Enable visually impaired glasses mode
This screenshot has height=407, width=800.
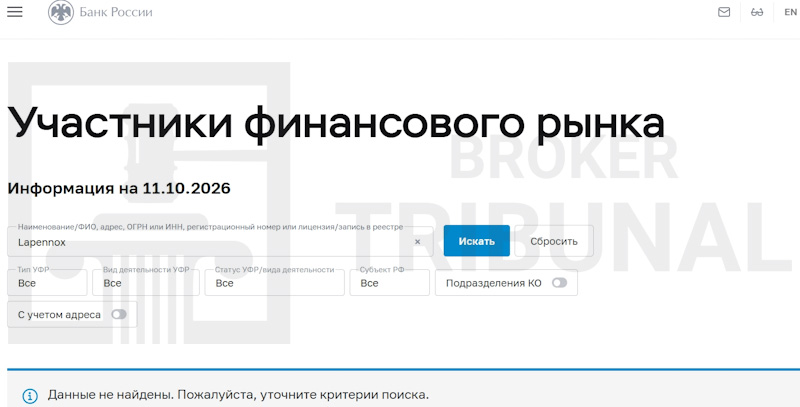(x=757, y=12)
